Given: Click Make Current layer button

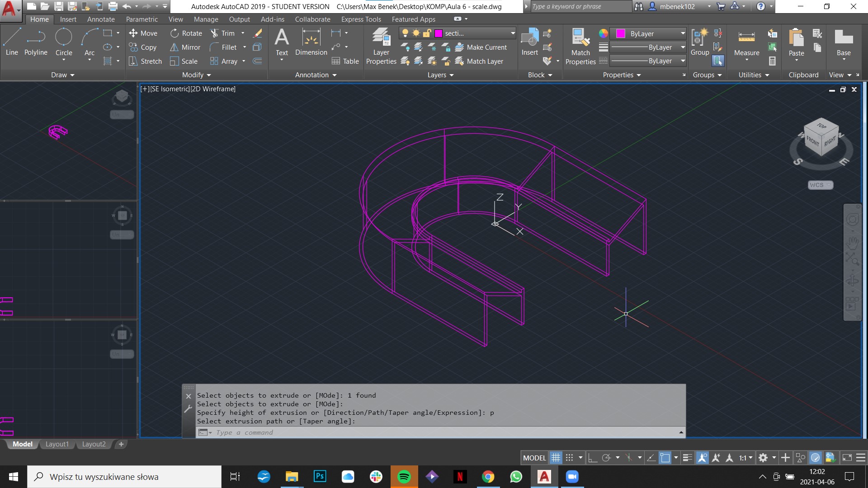Looking at the screenshot, I should coord(481,47).
